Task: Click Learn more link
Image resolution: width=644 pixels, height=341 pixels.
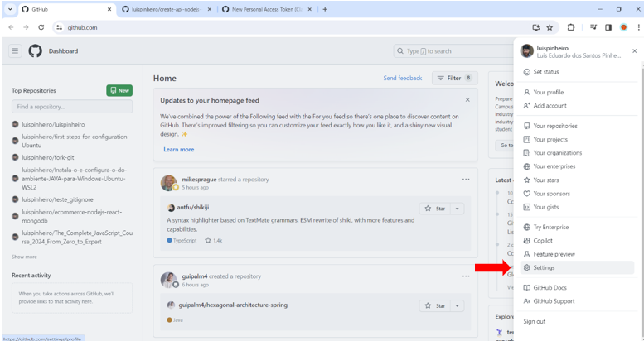Action: pos(179,149)
